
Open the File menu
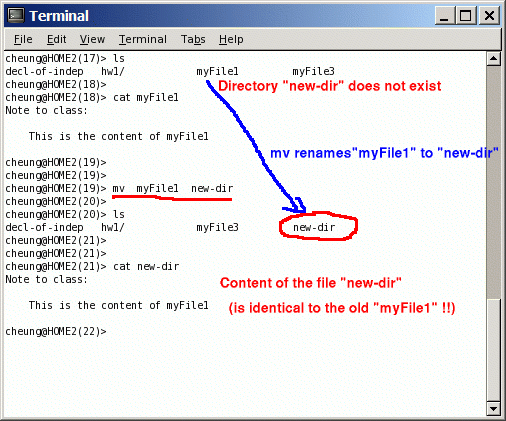(23, 39)
